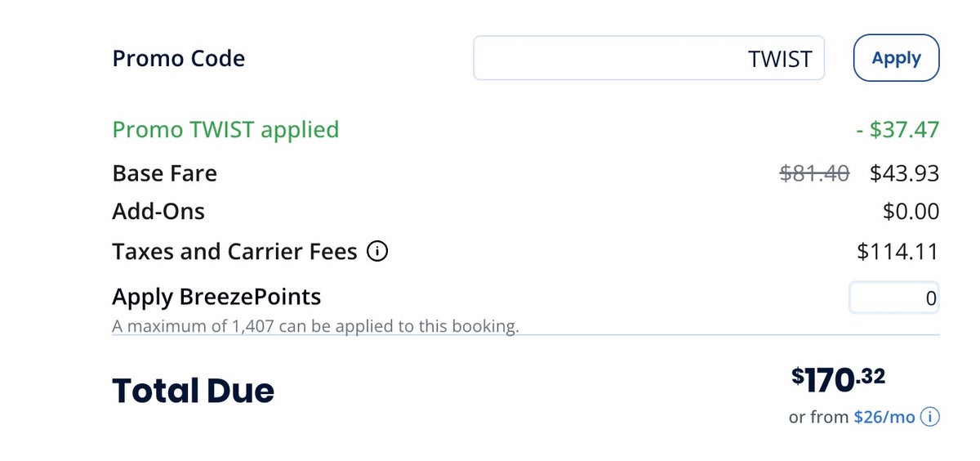Click the Total Due heading

coord(193,391)
